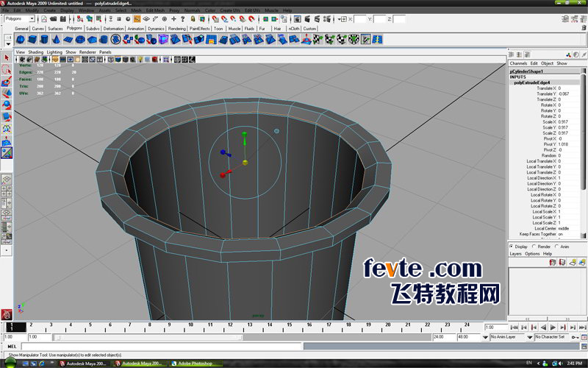Open Adobe Photoshop from the taskbar
The image size is (588, 368).
coord(194,363)
